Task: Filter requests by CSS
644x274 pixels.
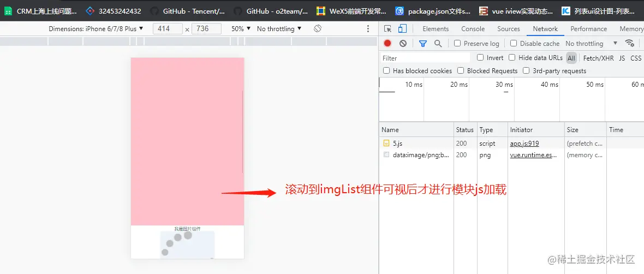Action: pyautogui.click(x=636, y=58)
